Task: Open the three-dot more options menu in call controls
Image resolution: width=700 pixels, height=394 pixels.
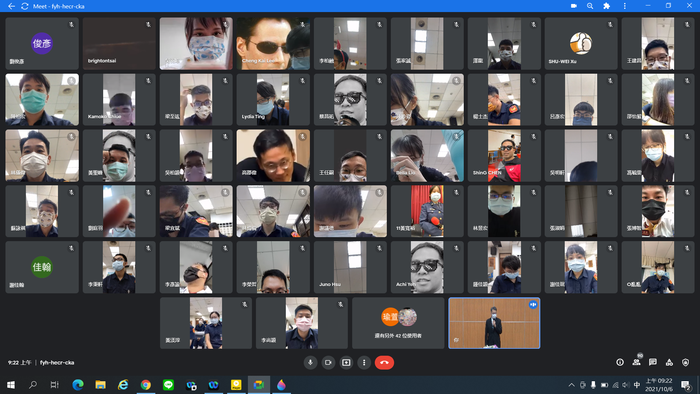Action: point(364,362)
